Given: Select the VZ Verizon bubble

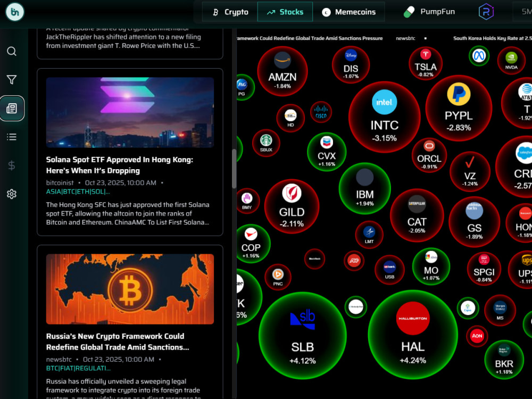Looking at the screenshot, I should [x=470, y=172].
